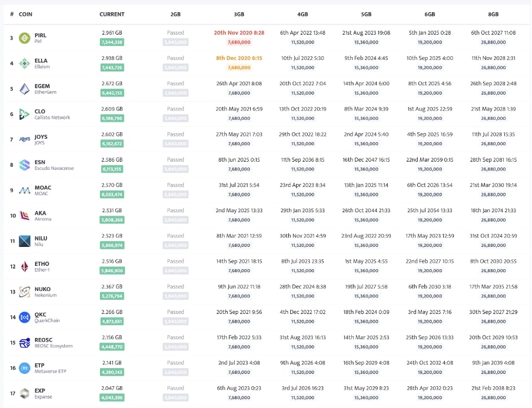
Task: Open the ETP Metaverse coin icon
Action: pyautogui.click(x=25, y=368)
